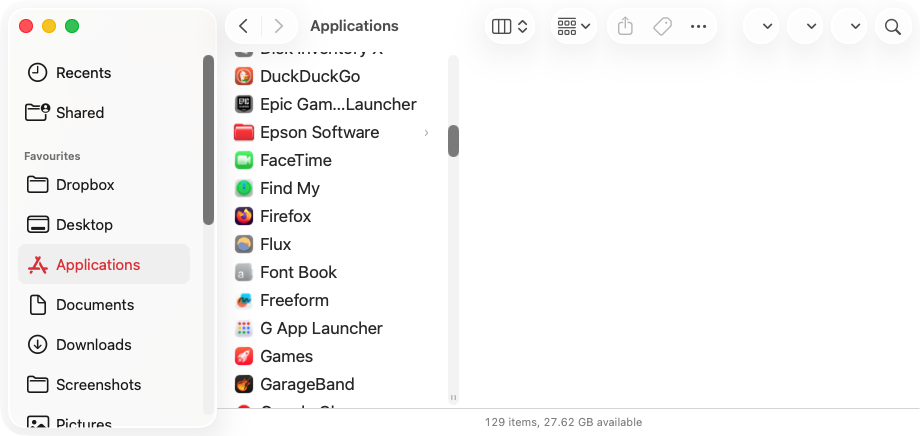Click the 'G App Launcher' name text
Viewport: 920px width, 436px height.
click(322, 329)
